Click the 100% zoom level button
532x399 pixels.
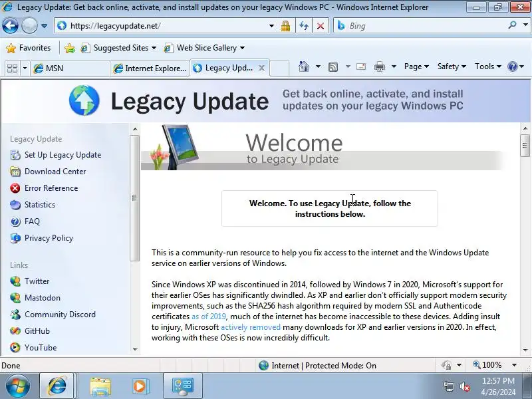[x=487, y=365]
